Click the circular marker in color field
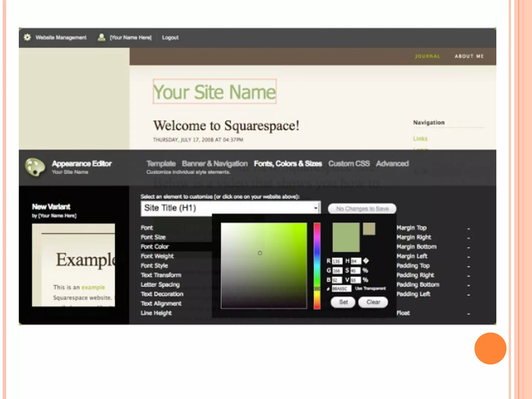This screenshot has height=399, width=532. [260, 253]
